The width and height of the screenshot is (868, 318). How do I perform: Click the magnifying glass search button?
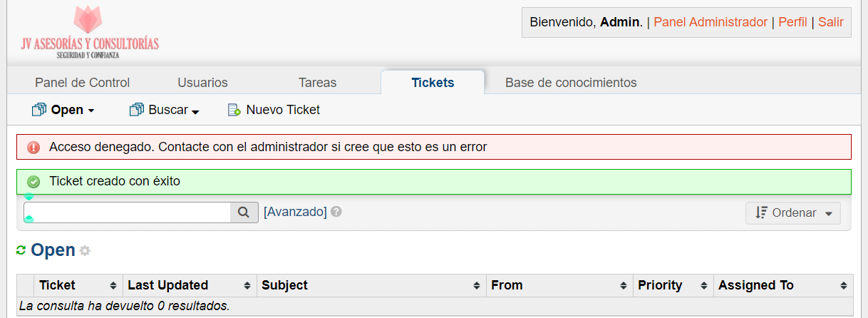point(244,212)
